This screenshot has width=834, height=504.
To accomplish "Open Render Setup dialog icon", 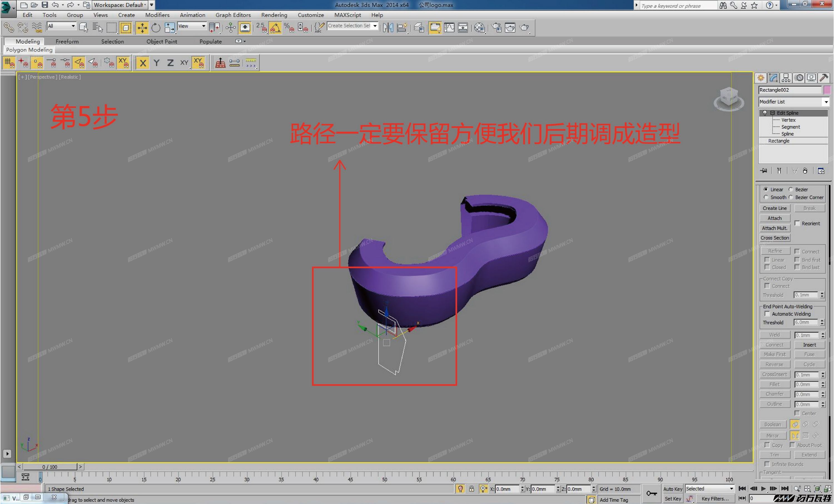I will 497,28.
